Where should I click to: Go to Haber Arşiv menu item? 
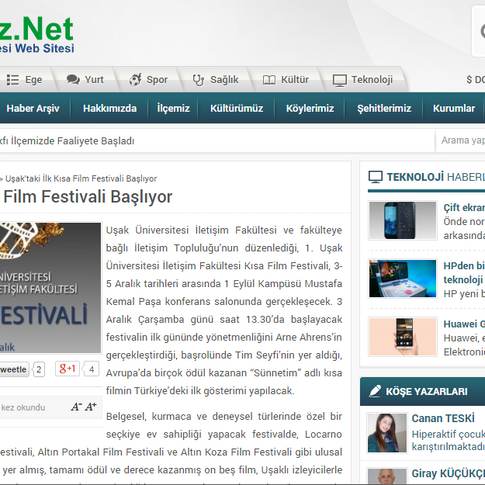click(33, 108)
